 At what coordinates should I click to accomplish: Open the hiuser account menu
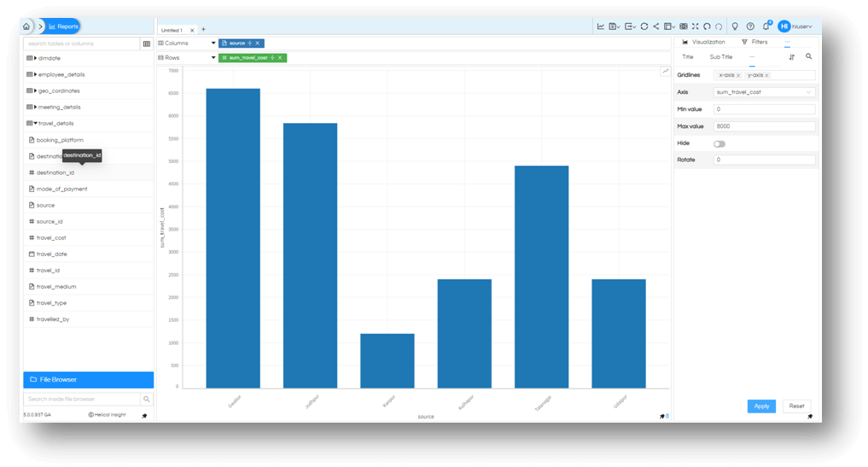tap(795, 26)
